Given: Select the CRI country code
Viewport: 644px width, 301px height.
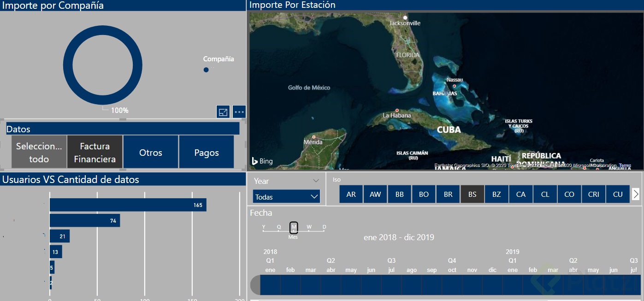Looking at the screenshot, I should [594, 194].
